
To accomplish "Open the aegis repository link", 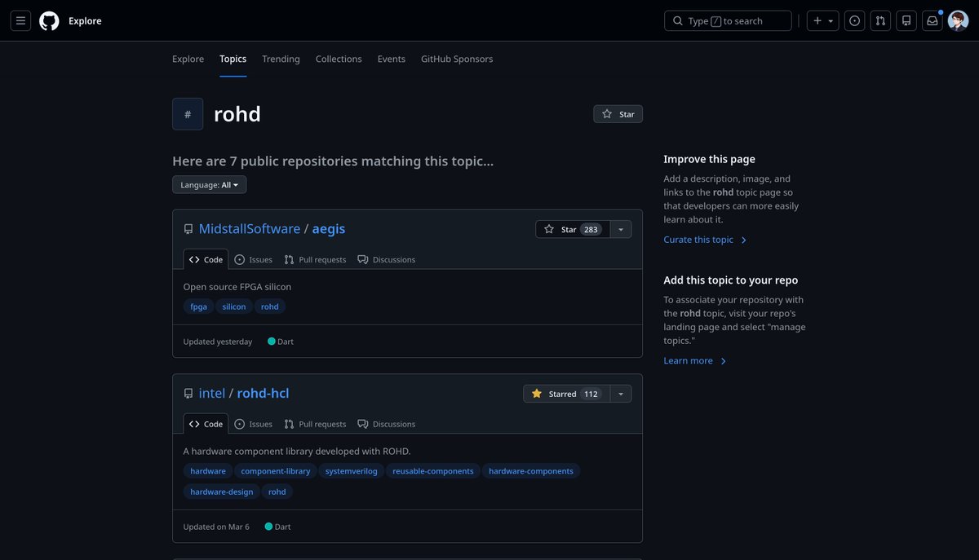I will coord(329,229).
